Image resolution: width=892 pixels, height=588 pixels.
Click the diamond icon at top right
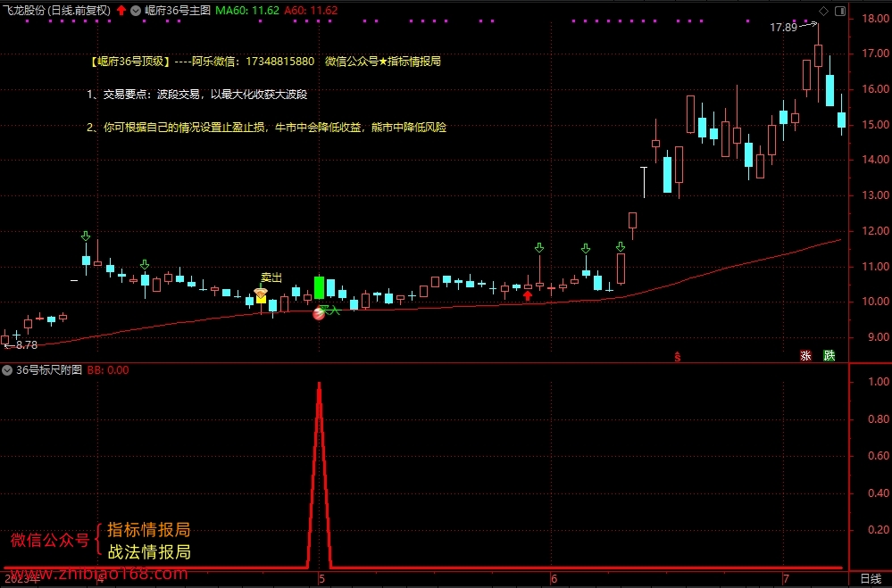[823, 11]
